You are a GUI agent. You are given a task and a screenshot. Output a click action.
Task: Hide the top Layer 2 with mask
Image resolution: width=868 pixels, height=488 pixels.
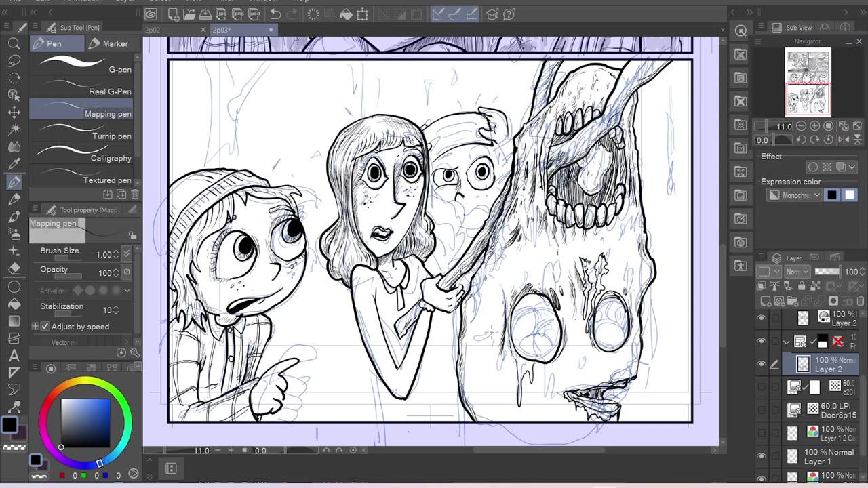pyautogui.click(x=762, y=319)
